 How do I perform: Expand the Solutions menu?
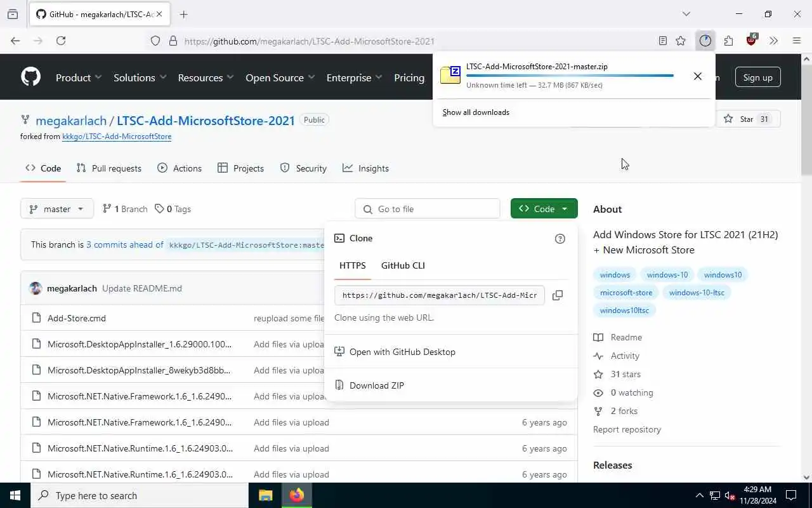(140, 77)
